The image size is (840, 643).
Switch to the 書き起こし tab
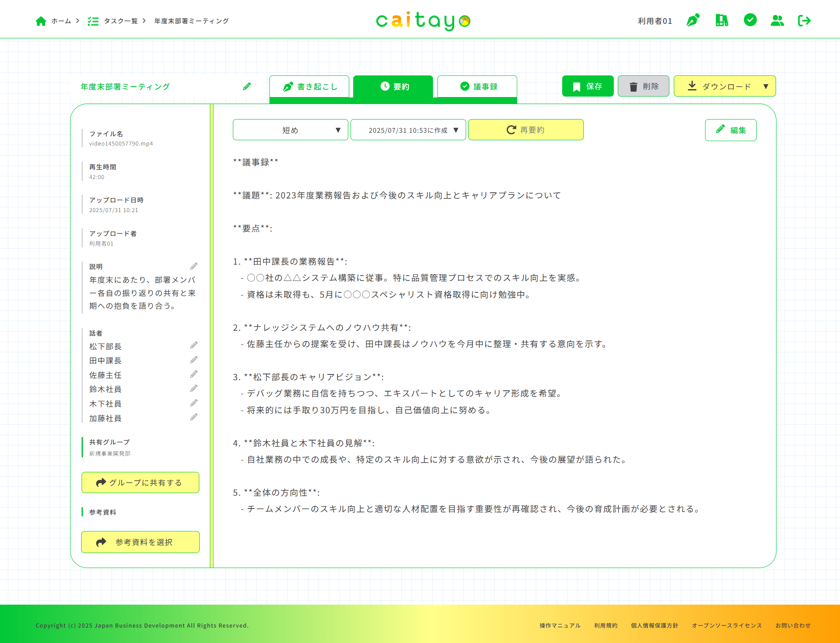point(310,86)
